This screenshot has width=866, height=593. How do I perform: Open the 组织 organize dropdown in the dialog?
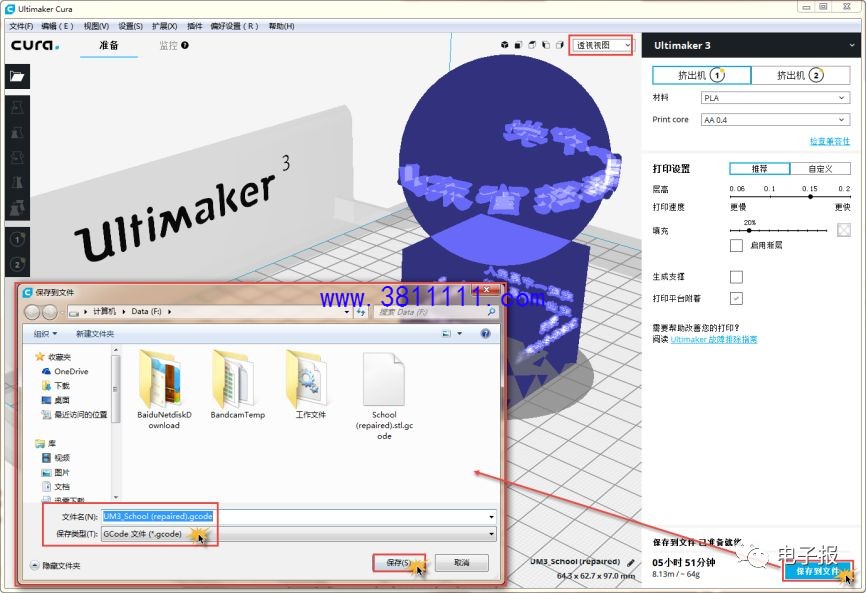tap(45, 333)
